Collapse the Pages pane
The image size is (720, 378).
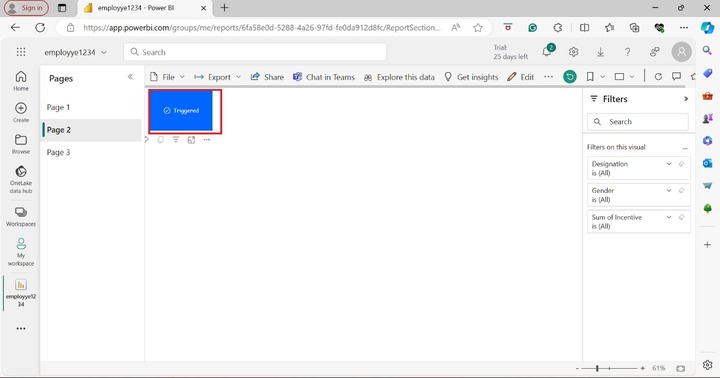point(130,77)
